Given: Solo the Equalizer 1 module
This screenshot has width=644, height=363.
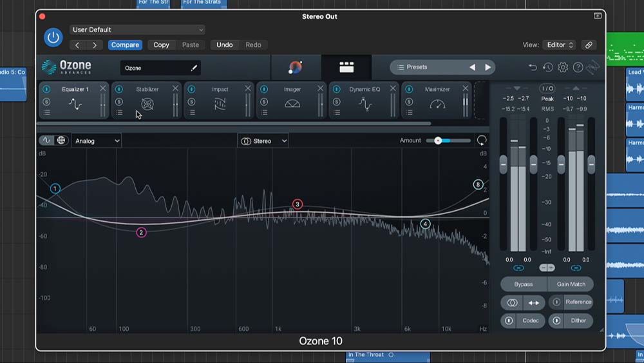Looking at the screenshot, I should (46, 101).
